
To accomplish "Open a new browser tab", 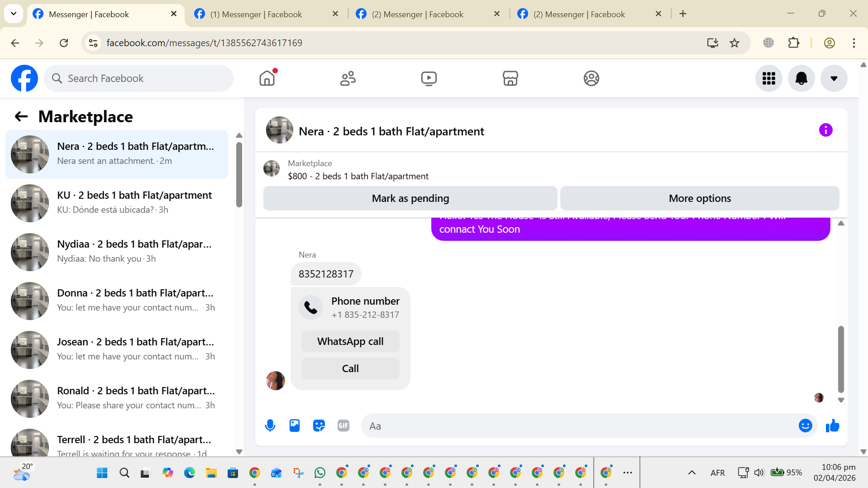I will pos(683,14).
